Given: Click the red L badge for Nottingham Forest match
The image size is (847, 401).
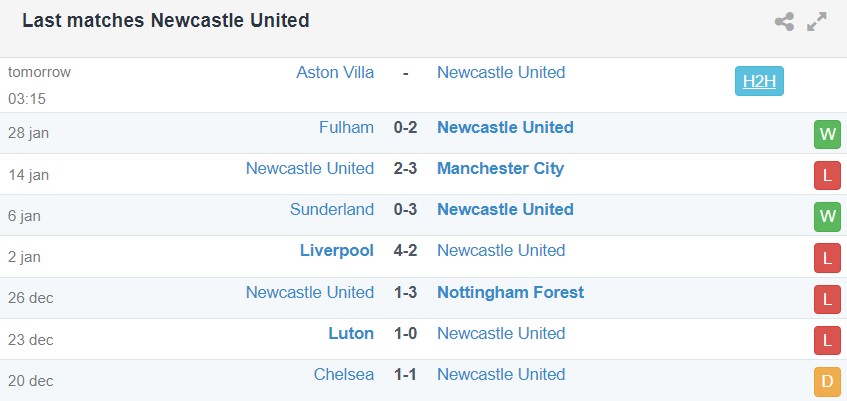Looking at the screenshot, I should coord(827,298).
